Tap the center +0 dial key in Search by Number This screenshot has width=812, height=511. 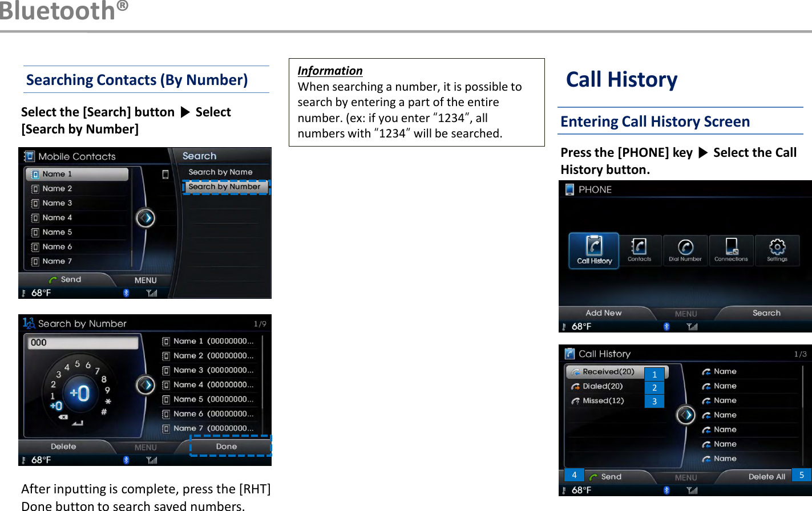tap(80, 393)
